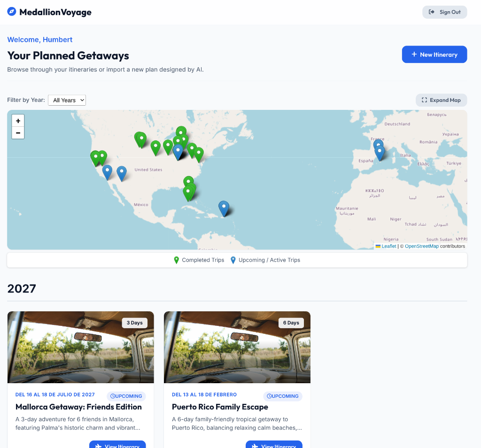
Task: Expand the map to full view
Action: (441, 100)
